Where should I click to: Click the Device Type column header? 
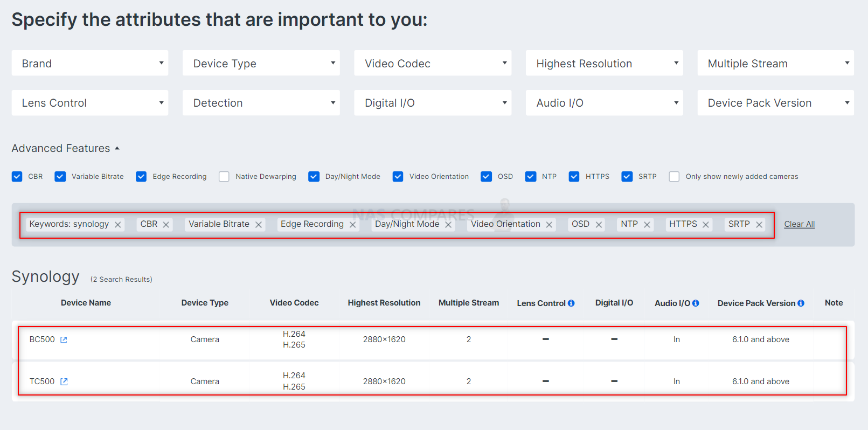pos(205,303)
